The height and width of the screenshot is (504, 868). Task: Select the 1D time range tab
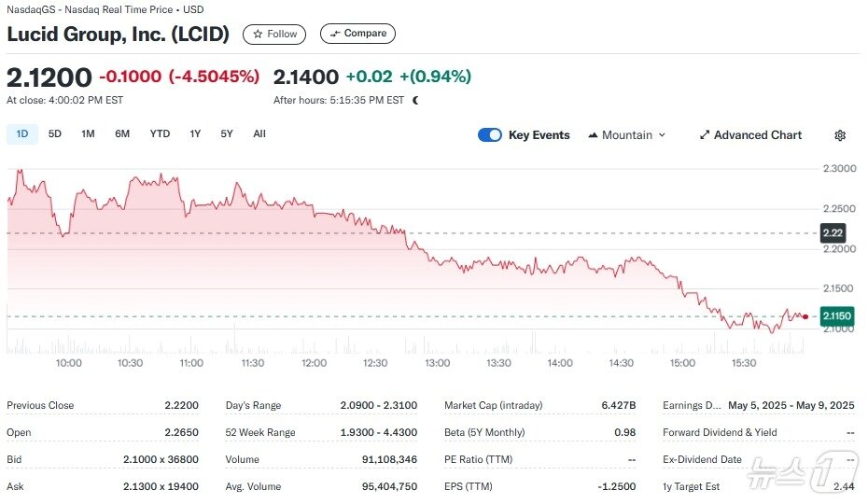tap(22, 133)
